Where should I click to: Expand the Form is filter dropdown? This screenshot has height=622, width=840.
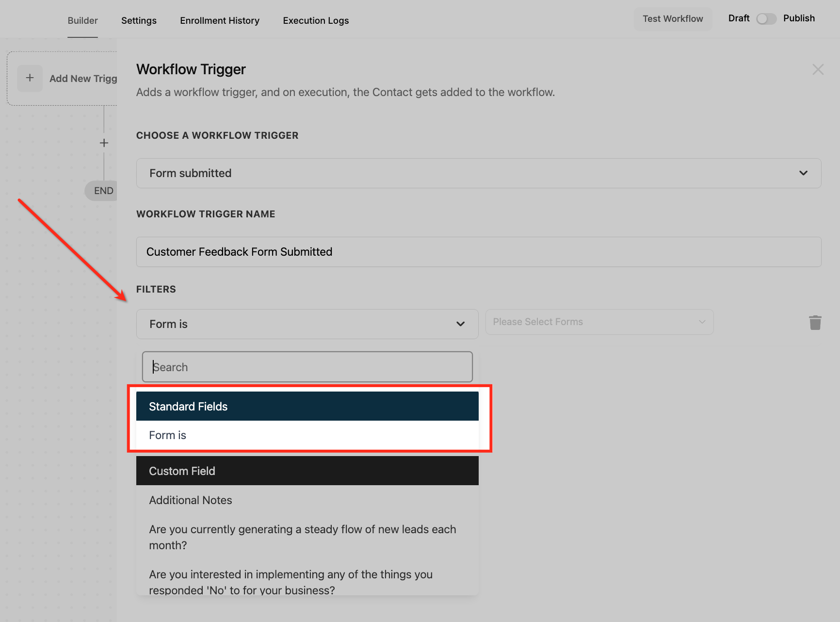click(307, 324)
